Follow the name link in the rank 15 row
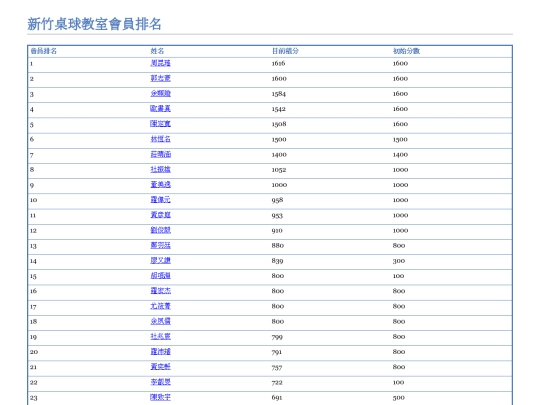This screenshot has height=405, width=540. pos(160,276)
